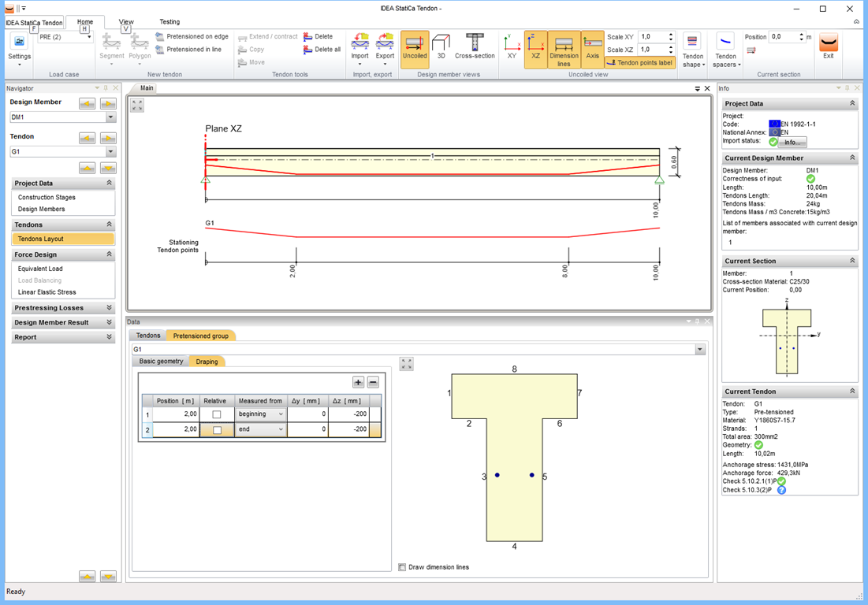Open Measured from dropdown in row 2
868x605 pixels.
(281, 430)
